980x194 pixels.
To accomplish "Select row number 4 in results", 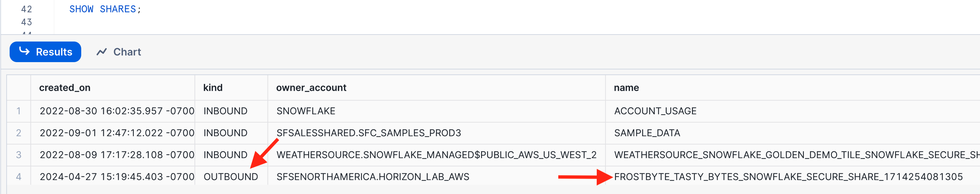I will [x=18, y=176].
